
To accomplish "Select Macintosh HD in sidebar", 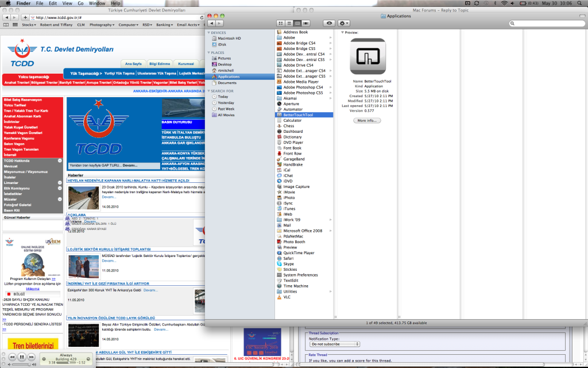I will [x=226, y=39].
